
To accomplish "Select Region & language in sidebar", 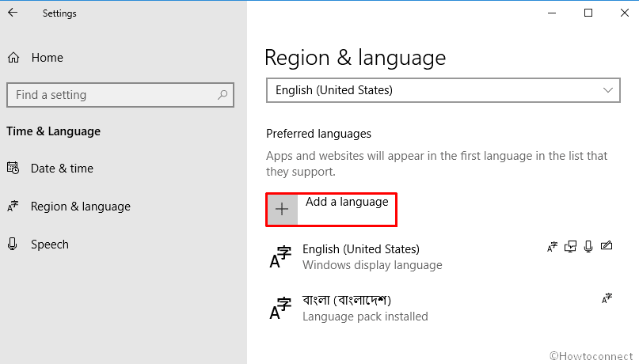I will tap(81, 207).
